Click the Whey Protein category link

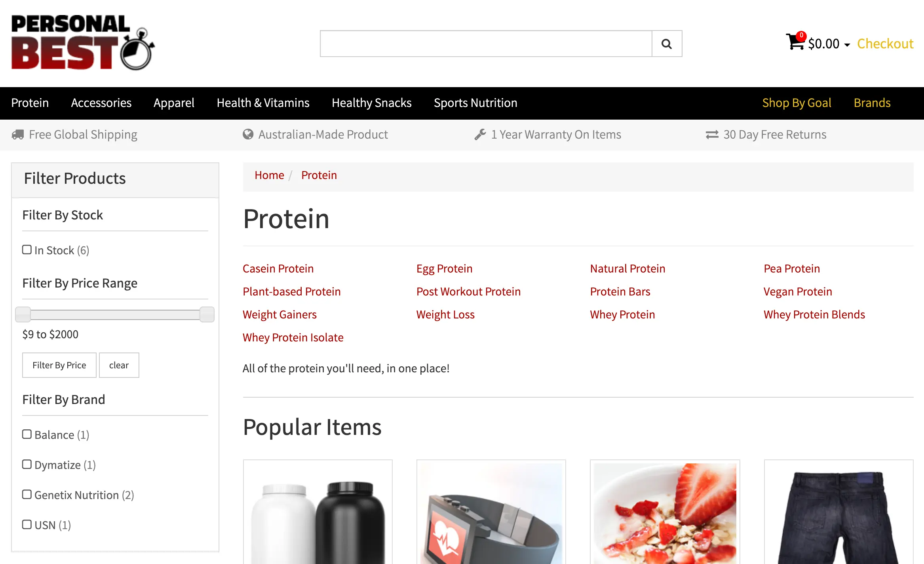(622, 314)
